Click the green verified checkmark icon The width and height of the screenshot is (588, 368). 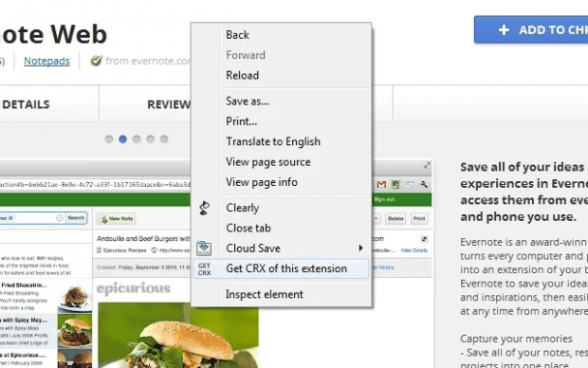(x=97, y=61)
